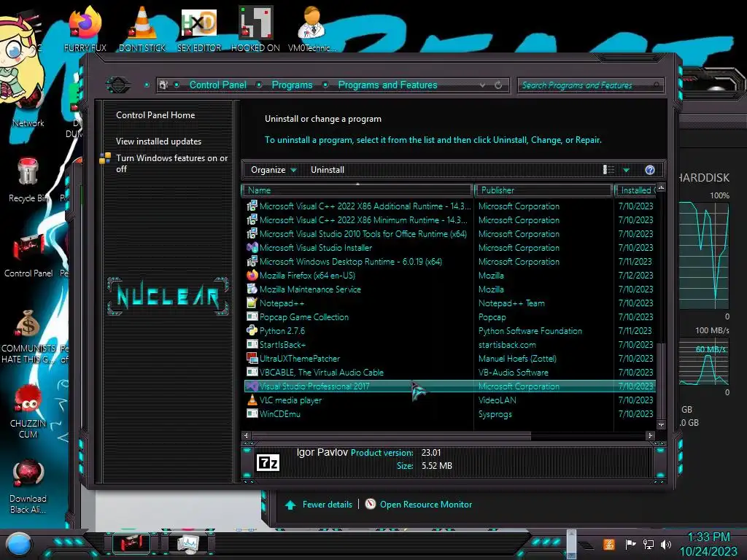Click the refresh icon in address bar
The height and width of the screenshot is (560, 747).
point(498,85)
